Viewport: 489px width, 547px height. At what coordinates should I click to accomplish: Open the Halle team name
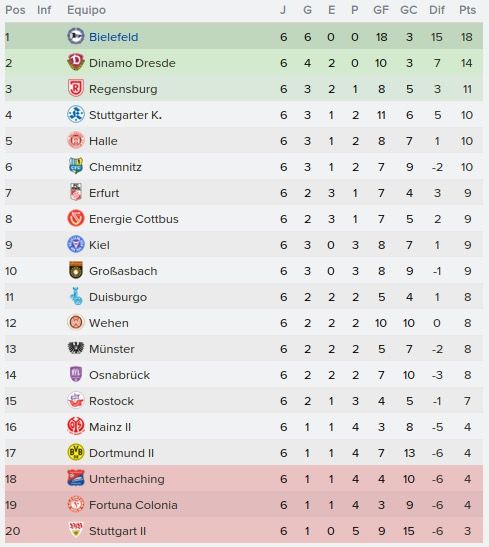click(103, 141)
